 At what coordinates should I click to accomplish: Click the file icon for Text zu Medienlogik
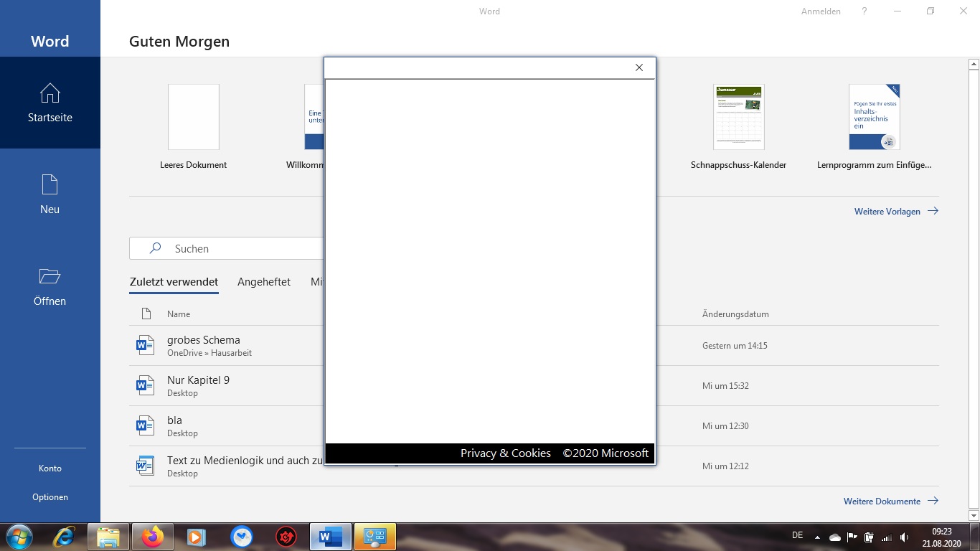[146, 466]
